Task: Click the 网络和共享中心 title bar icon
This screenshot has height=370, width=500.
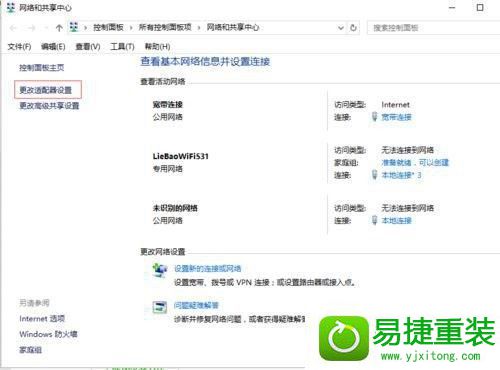Action: 11,7
